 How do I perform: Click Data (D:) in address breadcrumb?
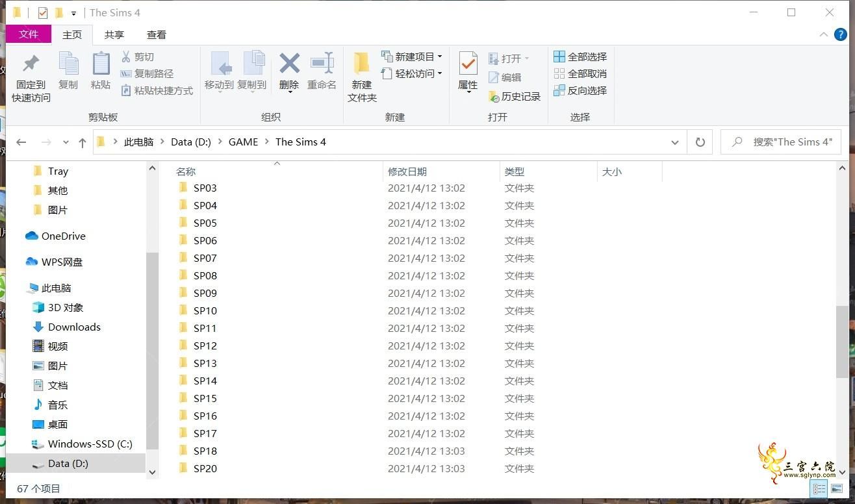pos(191,142)
